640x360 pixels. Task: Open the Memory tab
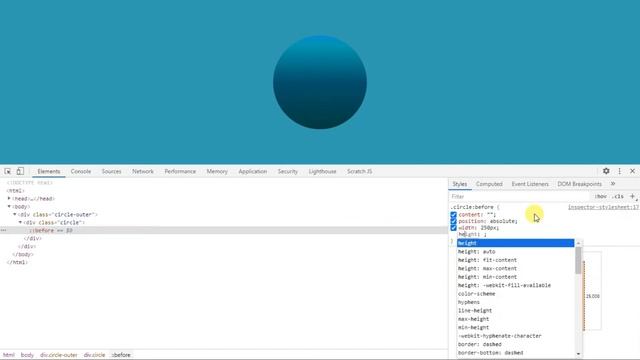pos(217,171)
